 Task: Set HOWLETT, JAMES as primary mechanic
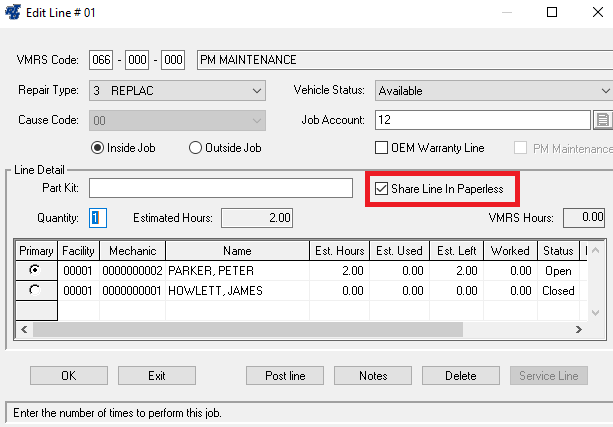[x=37, y=291]
